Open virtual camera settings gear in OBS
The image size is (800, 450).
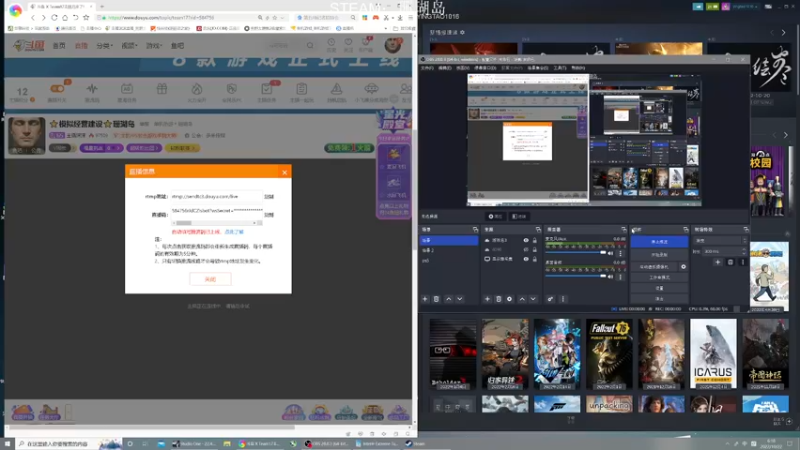[683, 266]
